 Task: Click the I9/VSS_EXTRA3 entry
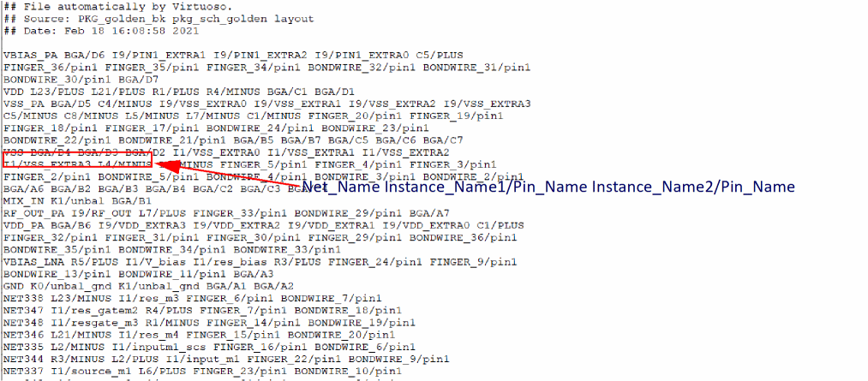487,104
